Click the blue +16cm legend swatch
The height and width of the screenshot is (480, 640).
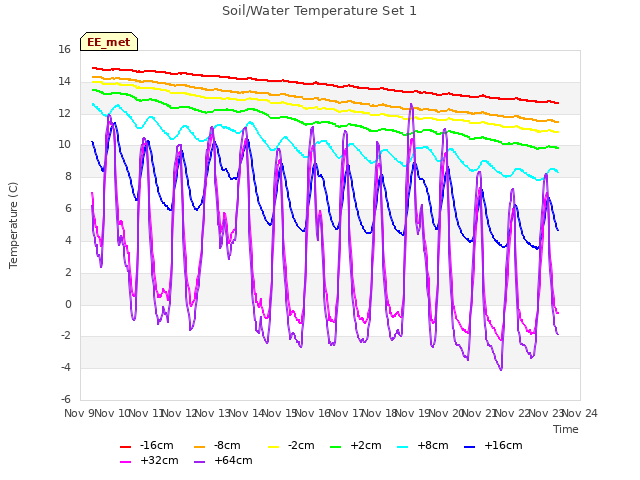(x=470, y=447)
